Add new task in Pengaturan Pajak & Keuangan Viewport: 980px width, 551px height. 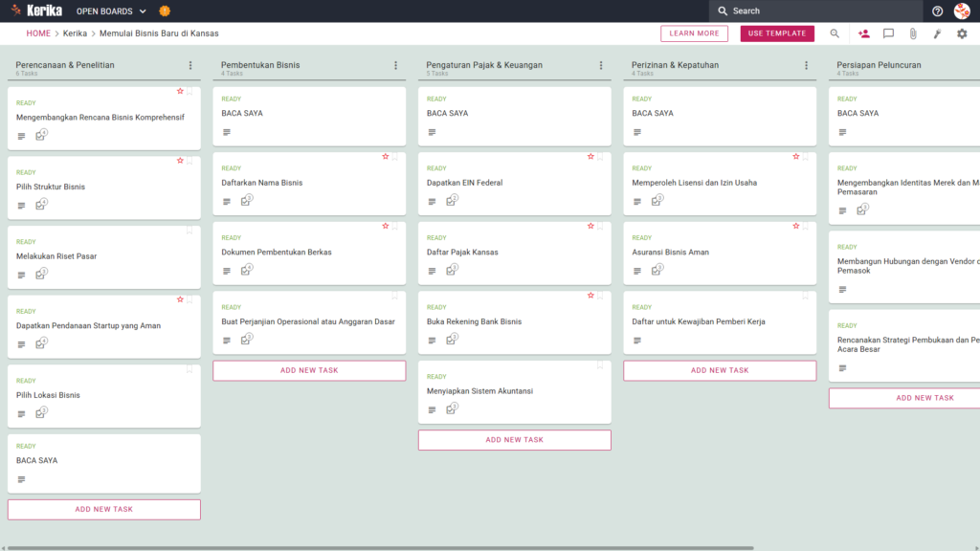[x=514, y=440]
